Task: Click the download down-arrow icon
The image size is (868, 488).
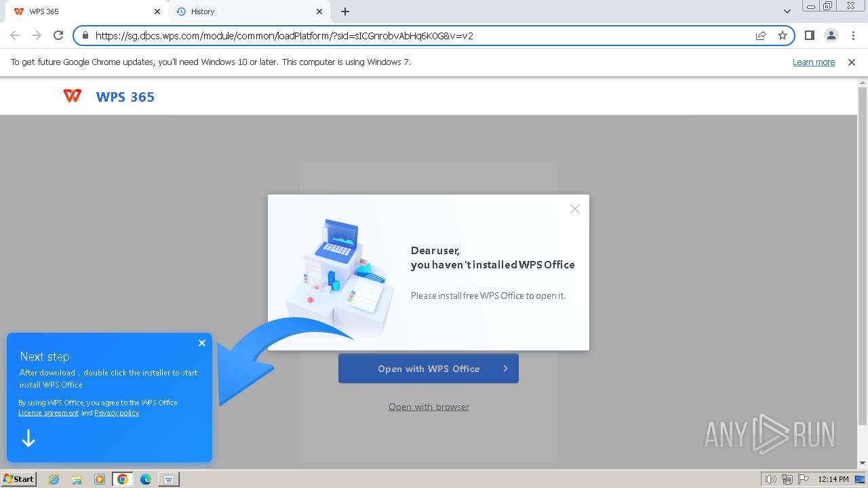Action: point(28,439)
